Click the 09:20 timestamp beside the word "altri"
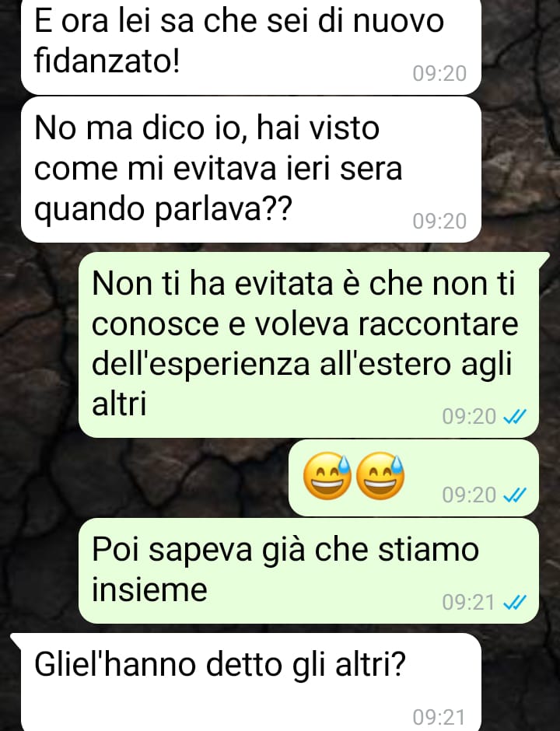Viewport: 560px width, 731px height. (469, 416)
